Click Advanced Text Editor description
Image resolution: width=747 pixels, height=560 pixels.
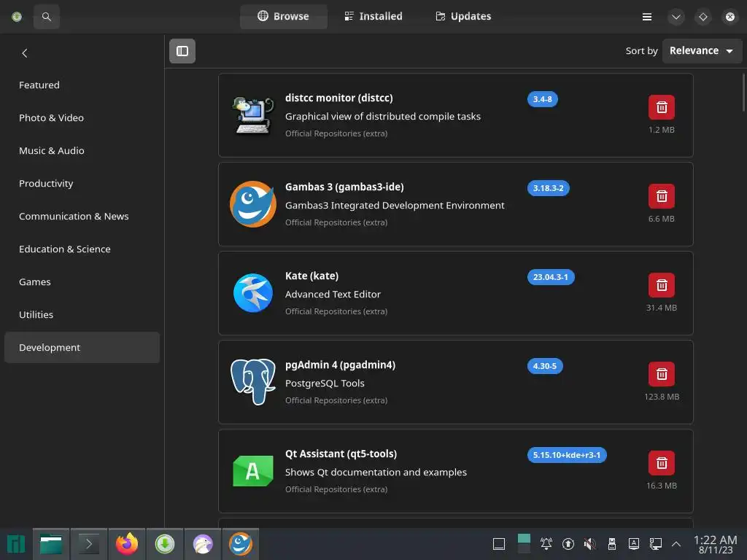coord(333,295)
